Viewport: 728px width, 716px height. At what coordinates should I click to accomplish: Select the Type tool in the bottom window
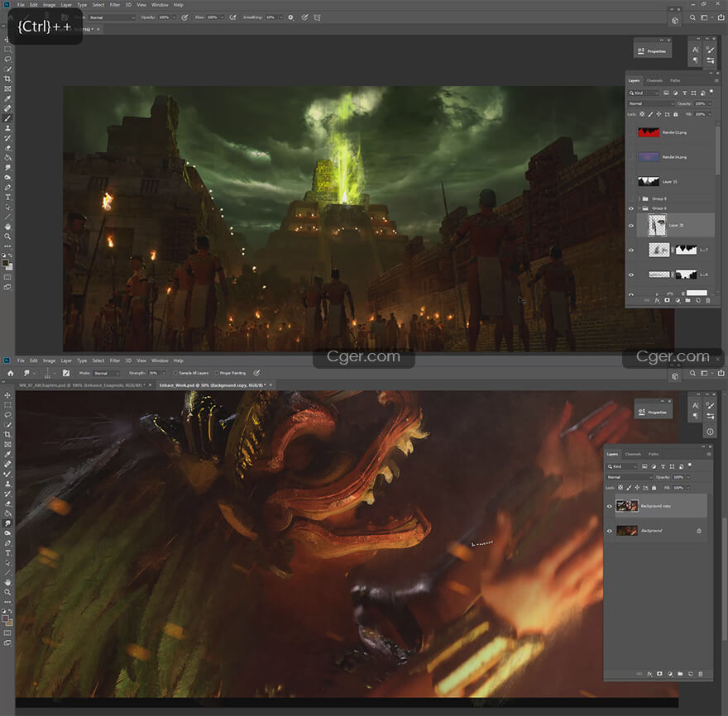(8, 552)
